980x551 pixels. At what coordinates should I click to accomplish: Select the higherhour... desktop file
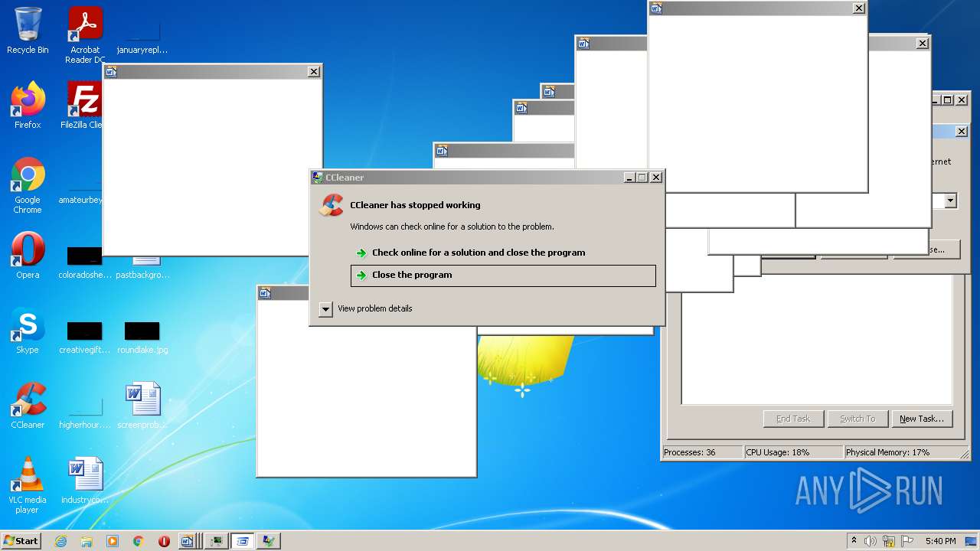click(85, 412)
